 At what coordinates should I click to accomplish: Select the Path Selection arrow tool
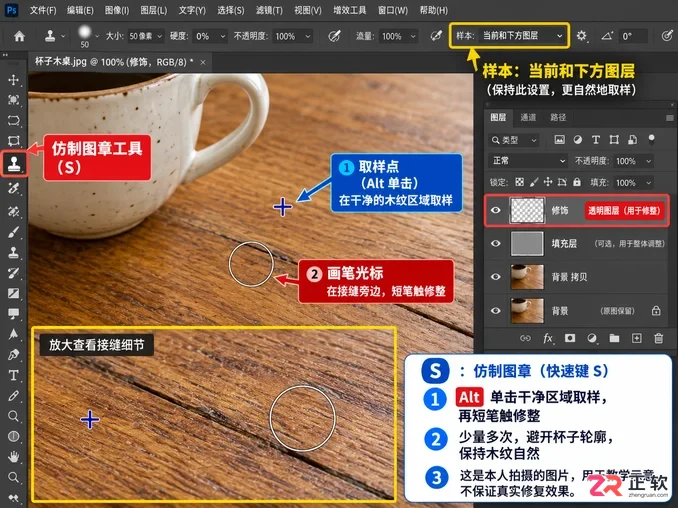click(x=13, y=334)
